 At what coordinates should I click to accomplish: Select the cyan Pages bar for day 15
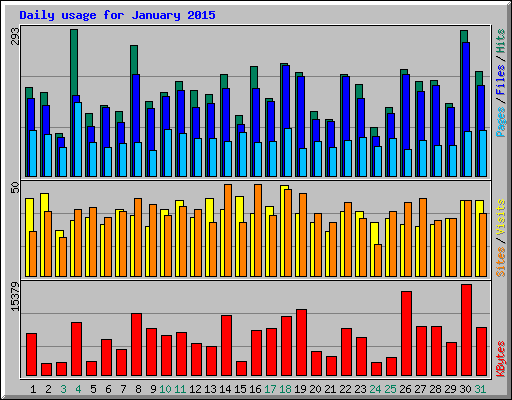(x=243, y=154)
